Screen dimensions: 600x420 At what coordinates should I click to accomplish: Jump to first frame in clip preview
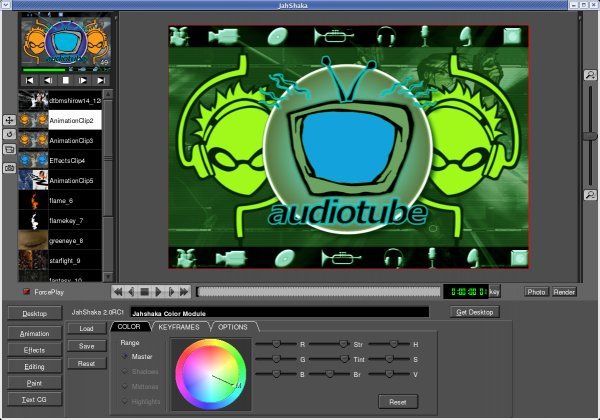tap(29, 80)
